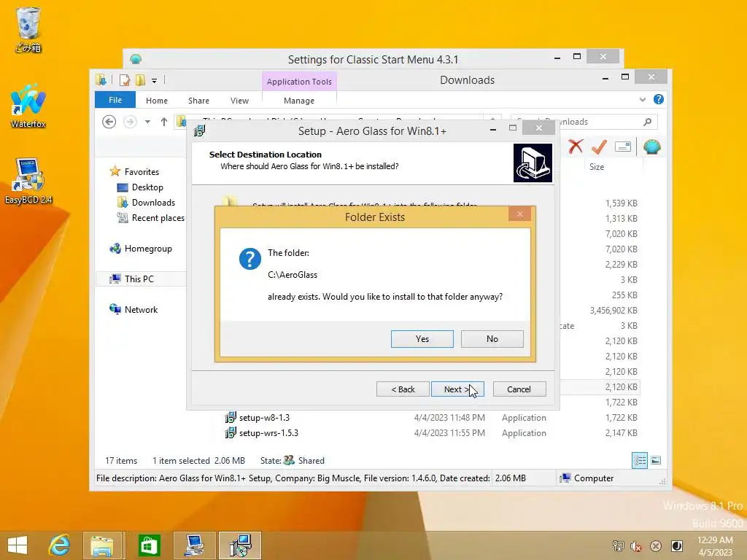Click the red X delete toolbar icon
The width and height of the screenshot is (747, 560).
[576, 147]
